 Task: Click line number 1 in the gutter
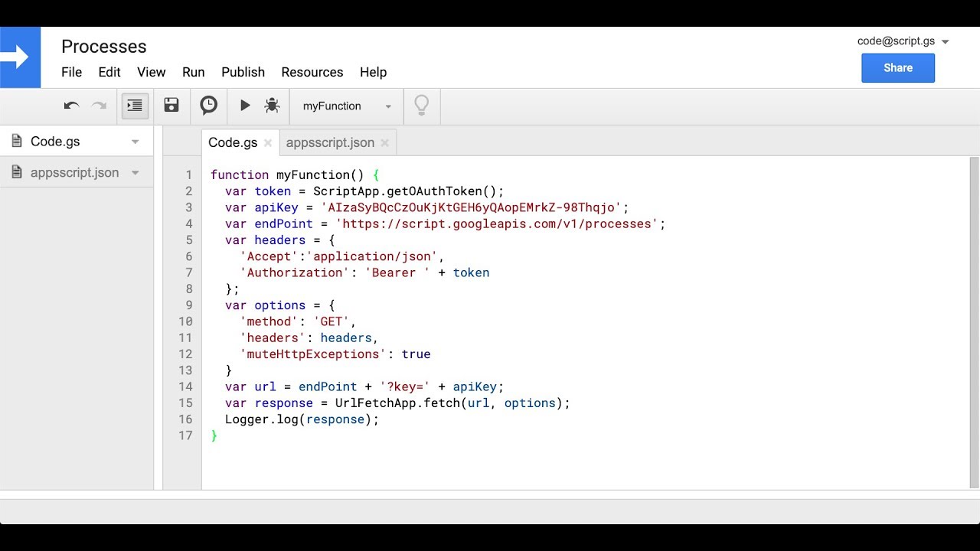[x=189, y=175]
